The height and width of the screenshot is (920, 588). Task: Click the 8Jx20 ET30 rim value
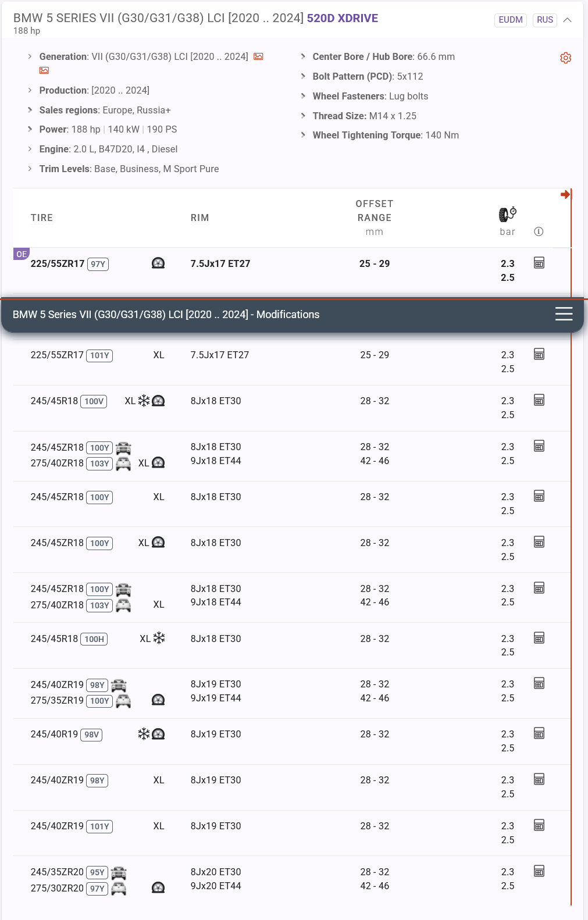tap(216, 872)
